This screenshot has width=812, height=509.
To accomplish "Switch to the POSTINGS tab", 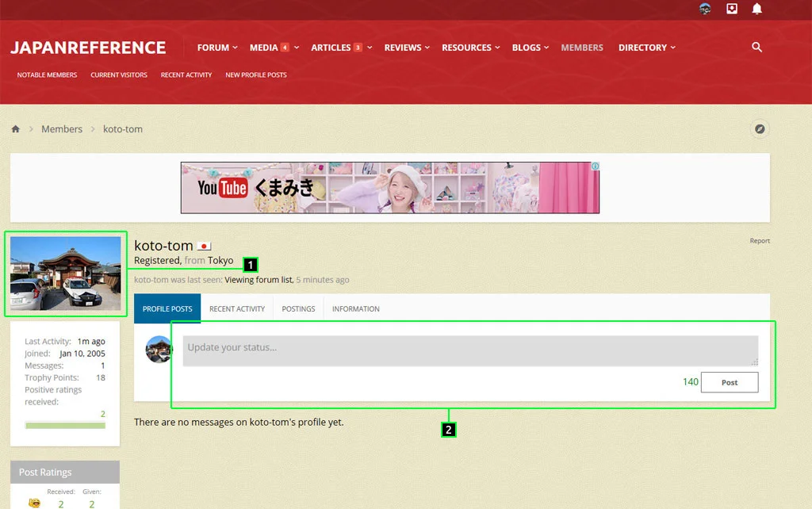I will 298,308.
